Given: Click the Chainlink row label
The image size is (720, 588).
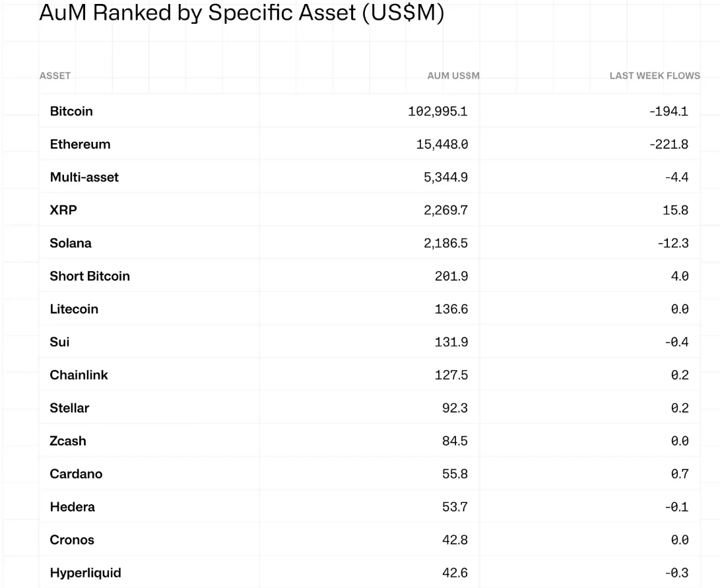Looking at the screenshot, I should tap(79, 376).
